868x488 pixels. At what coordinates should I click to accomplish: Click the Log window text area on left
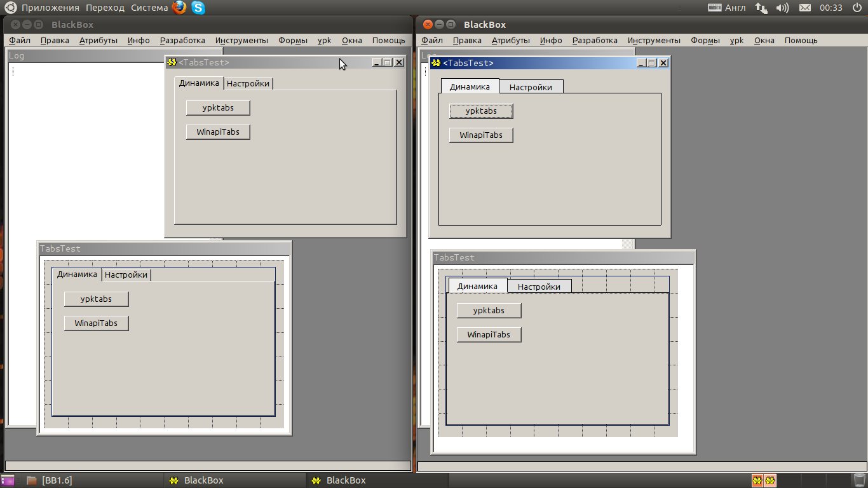pyautogui.click(x=83, y=159)
